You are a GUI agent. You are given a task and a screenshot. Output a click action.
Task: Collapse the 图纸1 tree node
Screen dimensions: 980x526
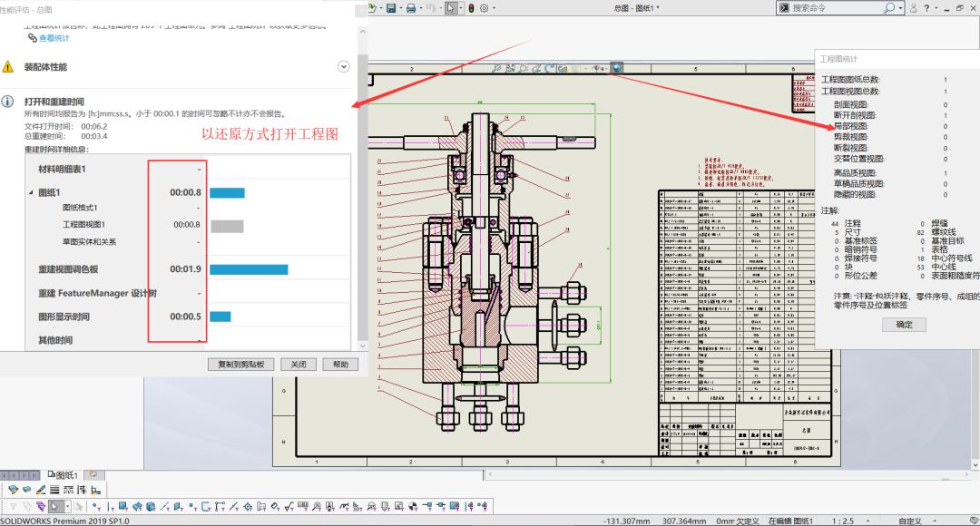tap(31, 192)
